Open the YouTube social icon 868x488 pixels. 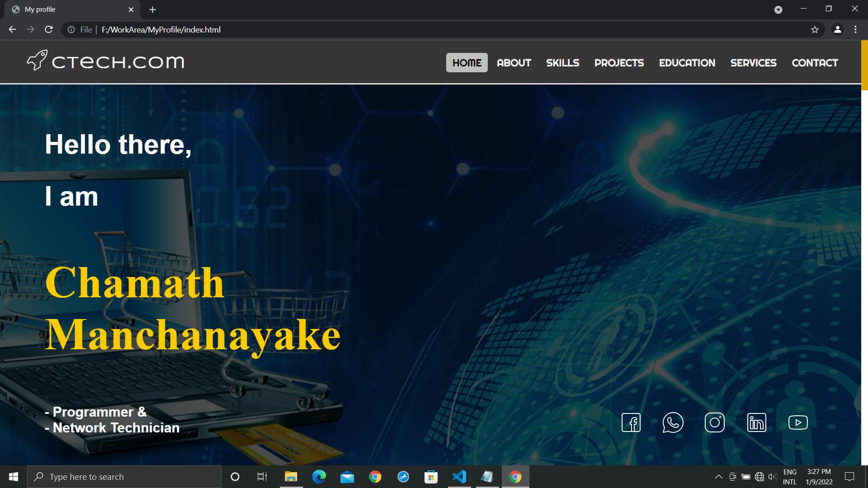(x=798, y=422)
